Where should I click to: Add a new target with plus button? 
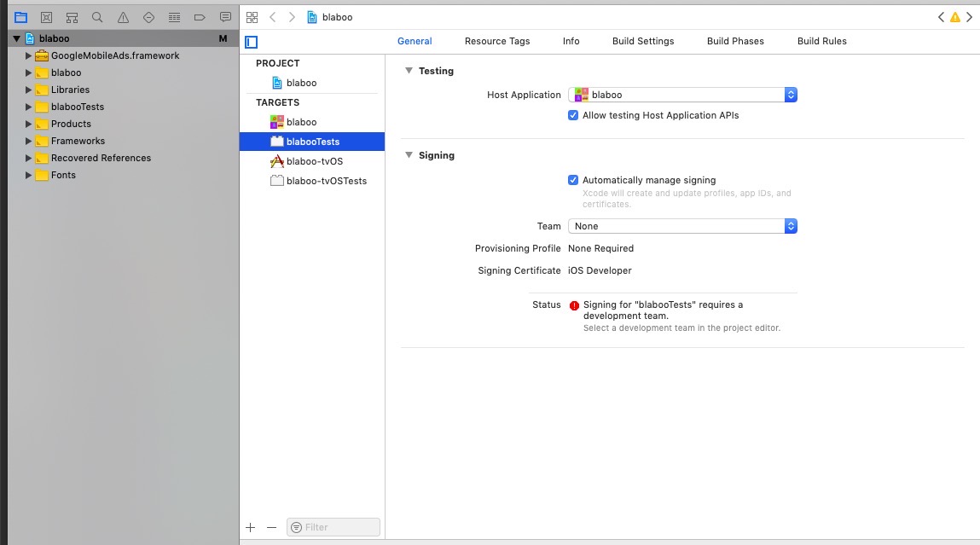[251, 527]
